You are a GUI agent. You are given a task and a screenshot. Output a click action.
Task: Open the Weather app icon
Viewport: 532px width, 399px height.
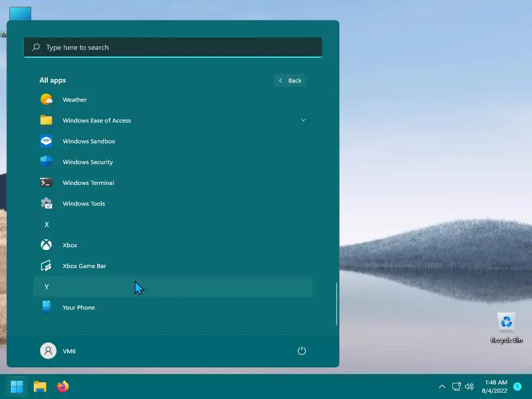(x=46, y=99)
